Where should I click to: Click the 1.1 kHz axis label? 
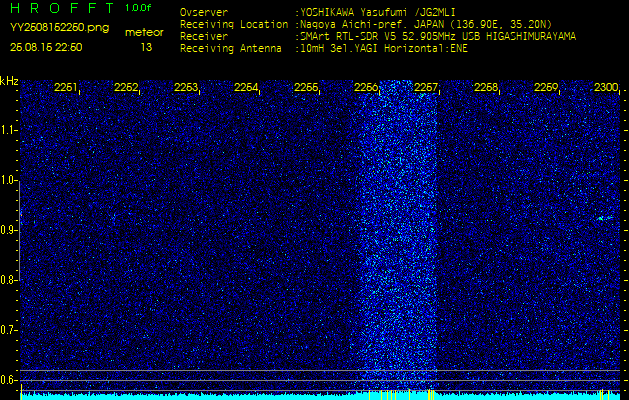[7, 130]
